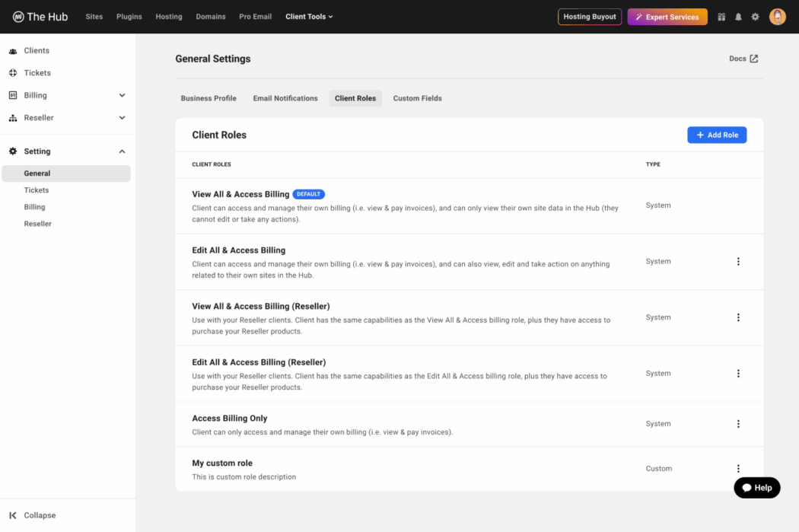Image resolution: width=799 pixels, height=532 pixels.
Task: Click the gift icon in the top bar
Action: point(721,16)
